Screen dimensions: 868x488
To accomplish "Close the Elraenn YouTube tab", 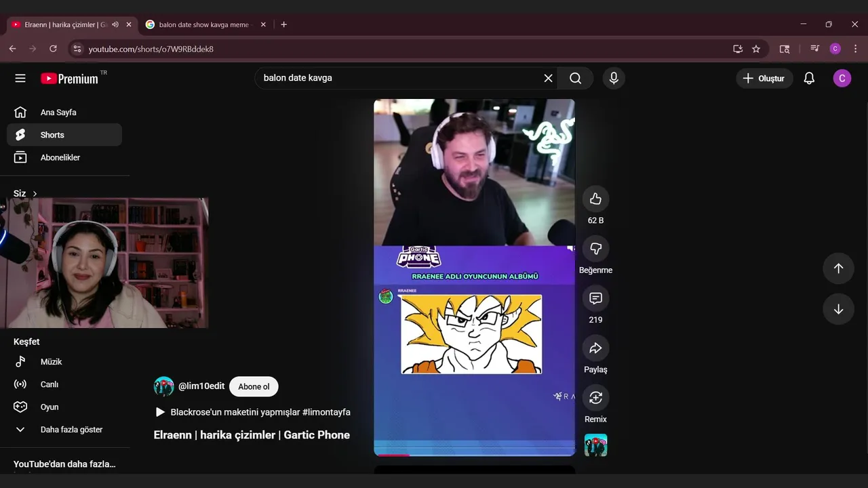I will tap(129, 24).
